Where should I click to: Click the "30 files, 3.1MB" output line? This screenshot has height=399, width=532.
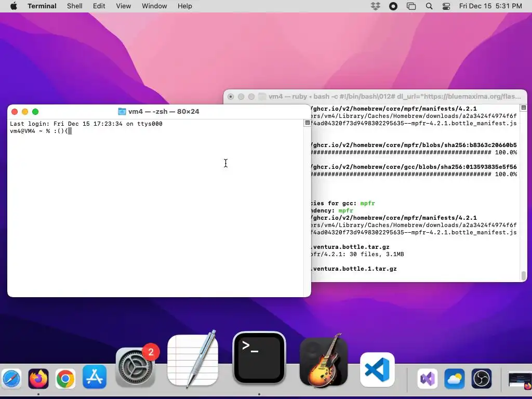tap(357, 254)
